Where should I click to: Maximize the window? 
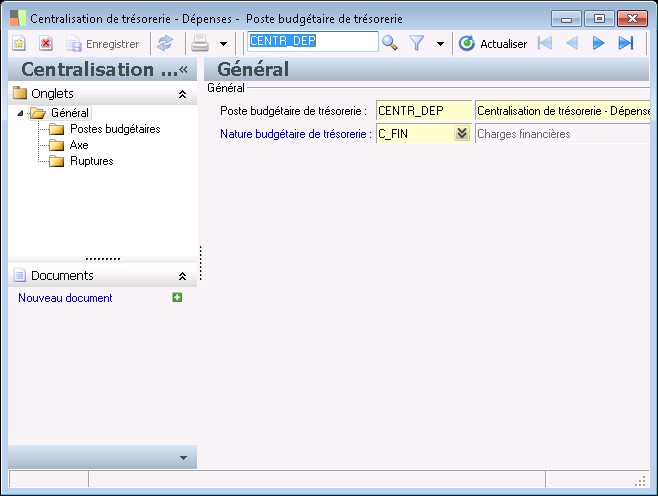(599, 19)
